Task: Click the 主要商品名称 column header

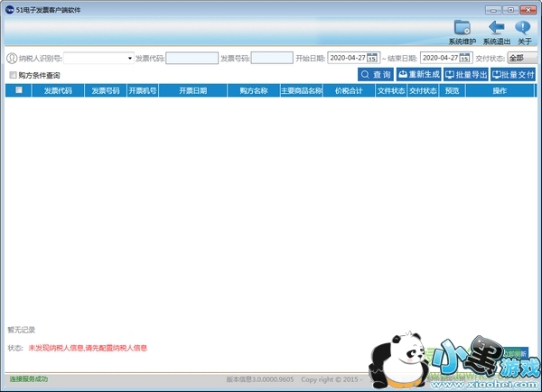Action: point(302,90)
